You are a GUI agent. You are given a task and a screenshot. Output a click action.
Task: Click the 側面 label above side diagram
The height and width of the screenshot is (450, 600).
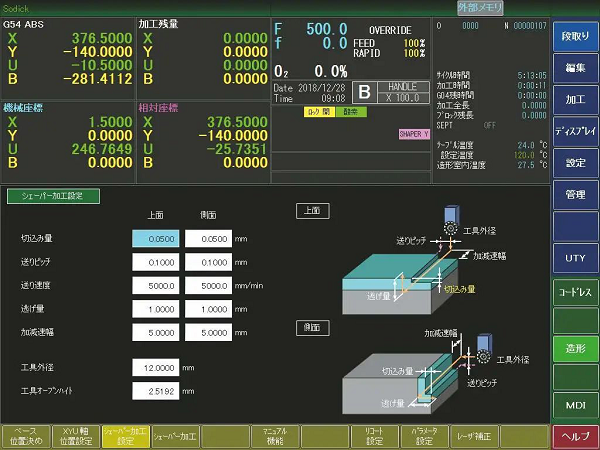pyautogui.click(x=313, y=328)
